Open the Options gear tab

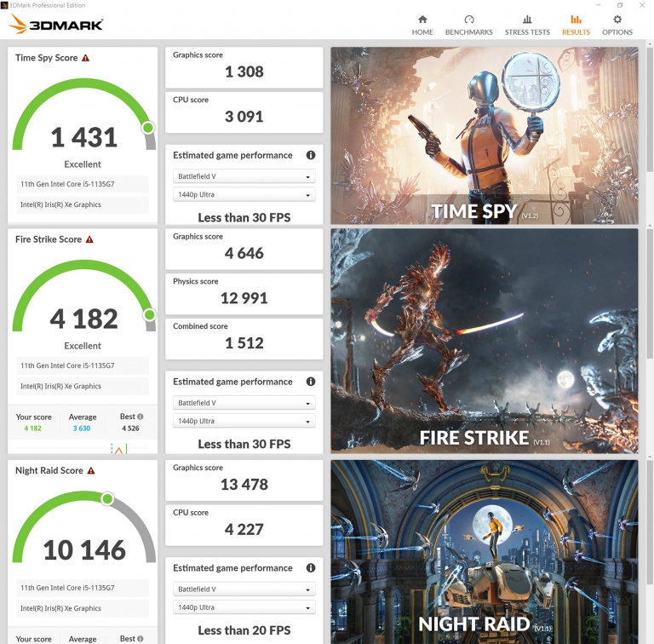click(617, 25)
